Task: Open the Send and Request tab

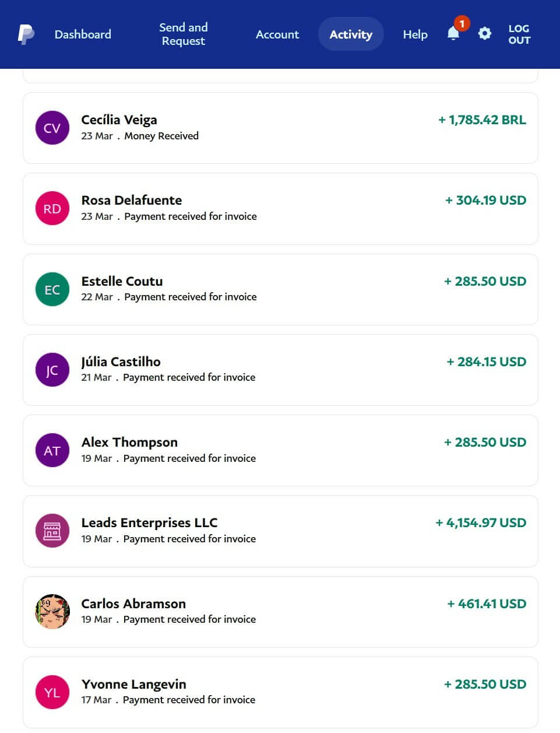Action: [183, 34]
